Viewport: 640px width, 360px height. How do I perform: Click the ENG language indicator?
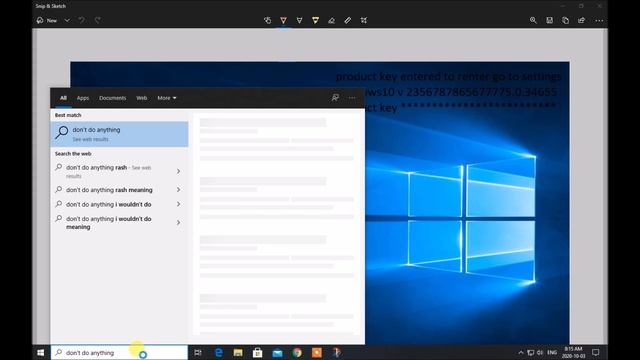point(552,353)
